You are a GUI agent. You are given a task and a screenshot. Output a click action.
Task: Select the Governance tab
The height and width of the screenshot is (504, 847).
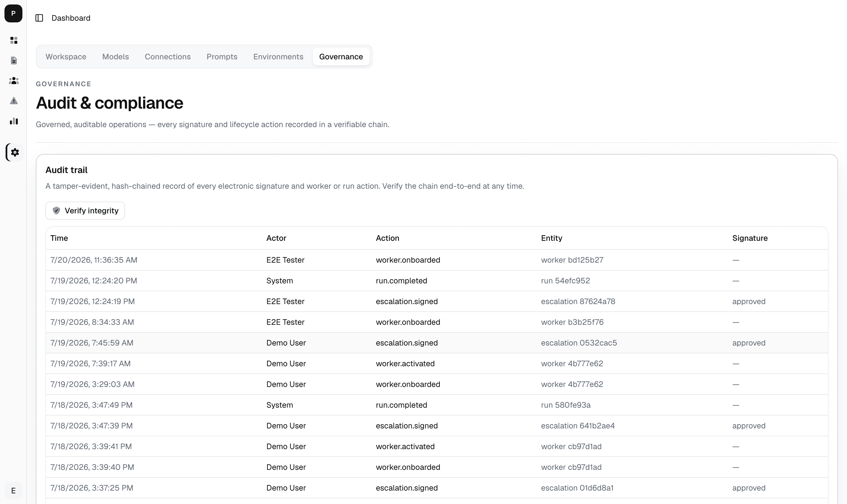coord(341,57)
